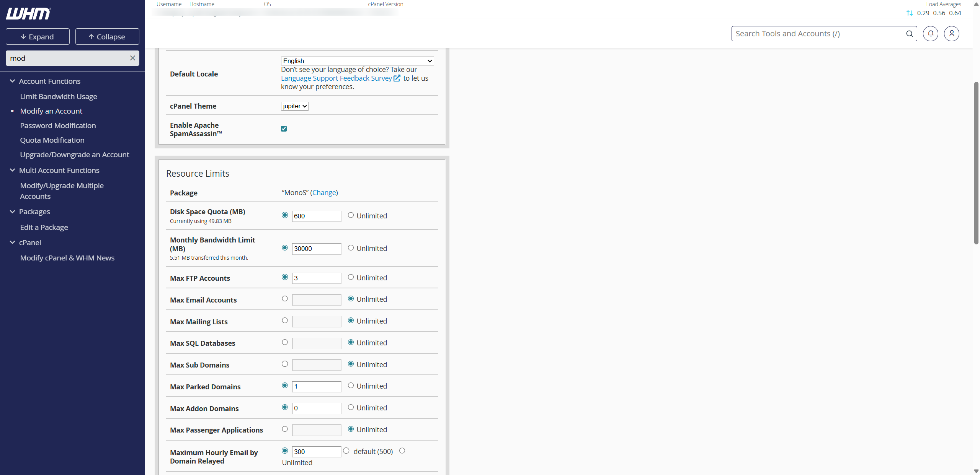Viewport: 980px width, 475px height.
Task: Select Unlimited for Disk Space Quota
Action: (x=351, y=215)
